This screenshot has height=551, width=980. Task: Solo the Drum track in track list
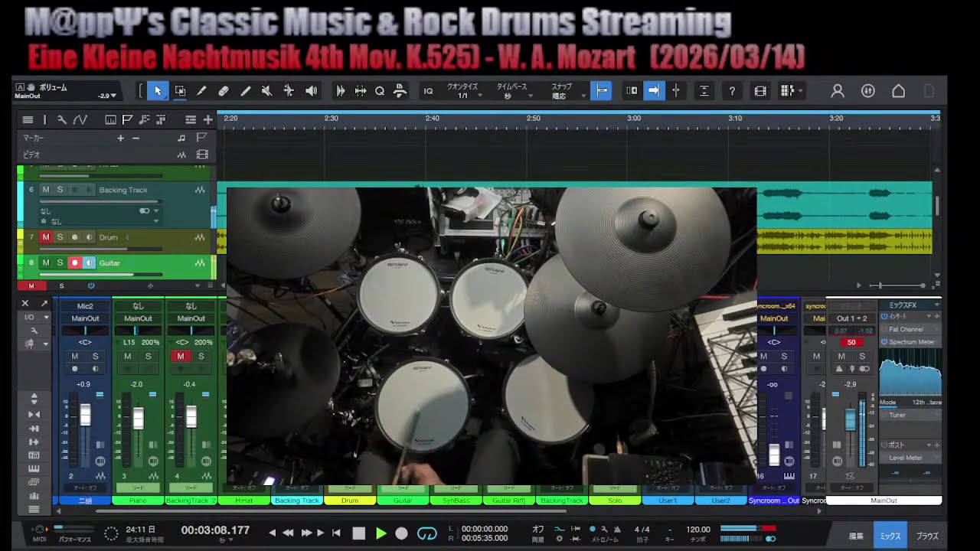point(60,237)
